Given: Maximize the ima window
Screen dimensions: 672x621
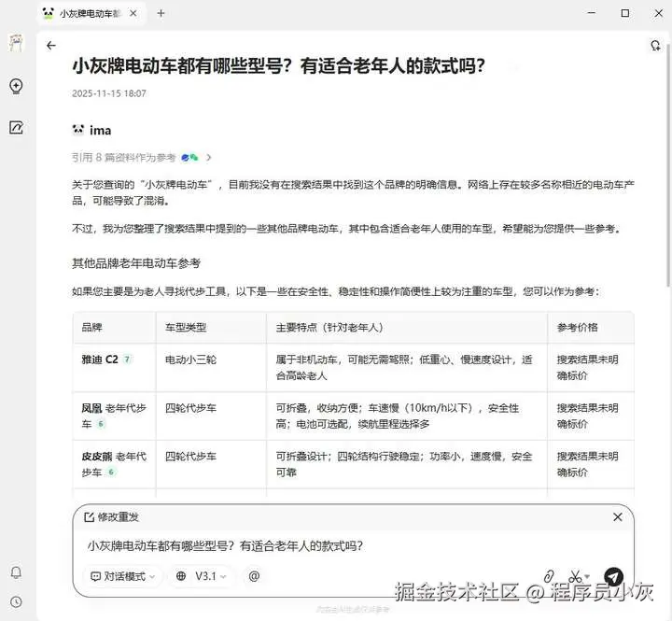Looking at the screenshot, I should click(625, 13).
